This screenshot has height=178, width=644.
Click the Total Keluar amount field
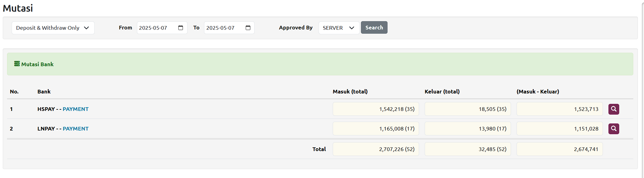468,149
